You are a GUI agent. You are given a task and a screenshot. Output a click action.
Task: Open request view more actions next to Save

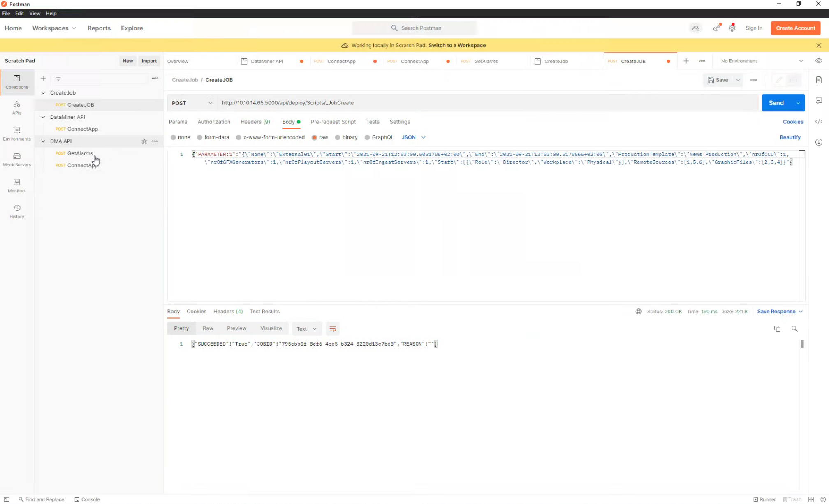pos(753,80)
